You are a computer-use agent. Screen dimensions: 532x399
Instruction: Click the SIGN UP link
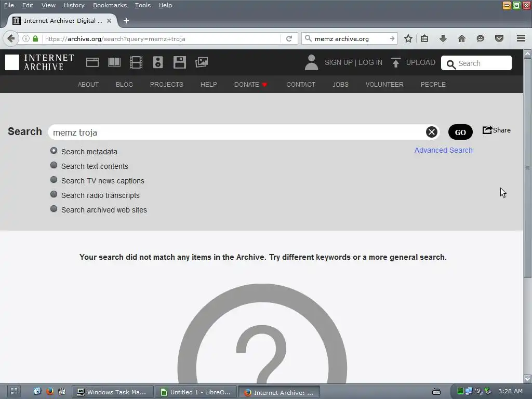click(x=338, y=62)
